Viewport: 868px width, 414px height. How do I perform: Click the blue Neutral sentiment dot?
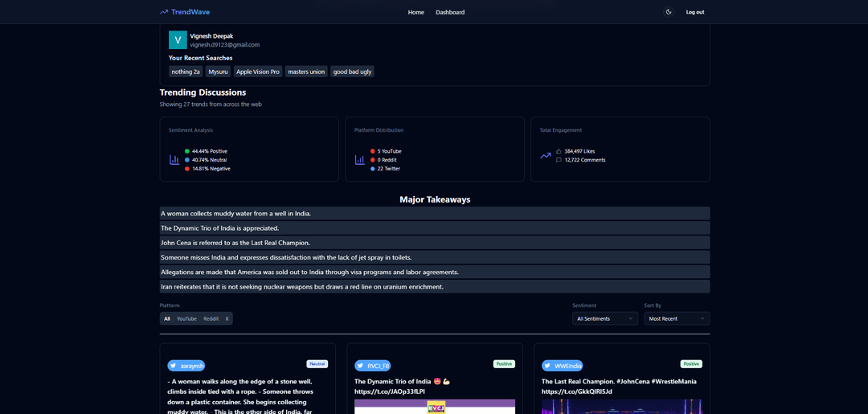click(x=187, y=160)
